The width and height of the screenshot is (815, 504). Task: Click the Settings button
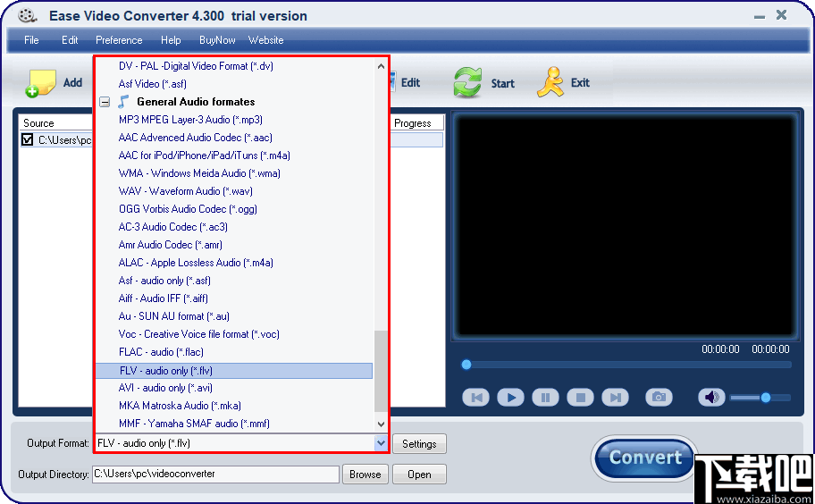419,444
